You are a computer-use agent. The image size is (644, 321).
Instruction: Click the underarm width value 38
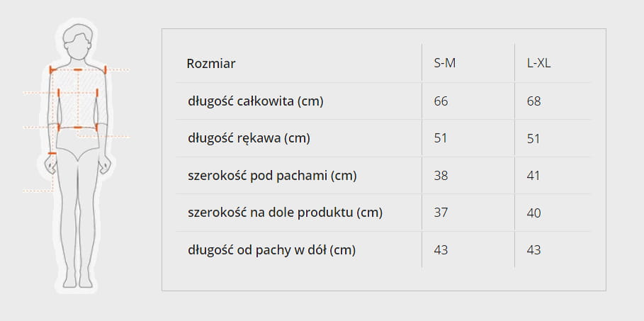click(441, 175)
